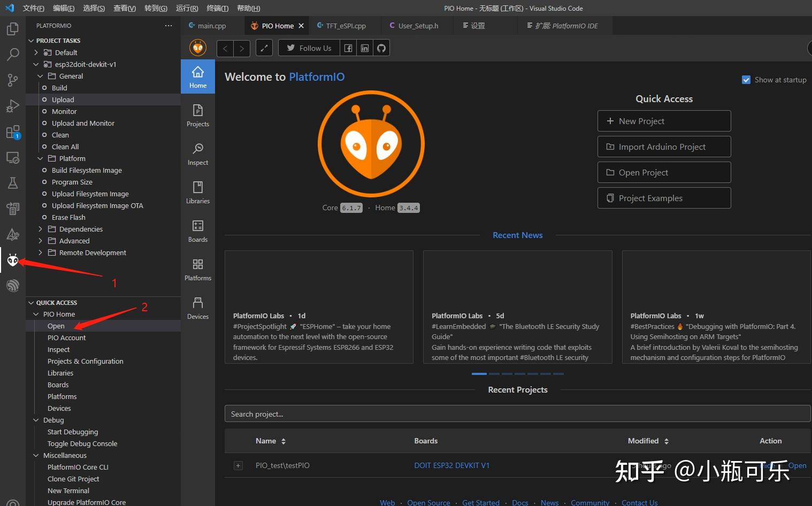Collapse the Platform section
The width and height of the screenshot is (812, 506).
click(x=40, y=158)
